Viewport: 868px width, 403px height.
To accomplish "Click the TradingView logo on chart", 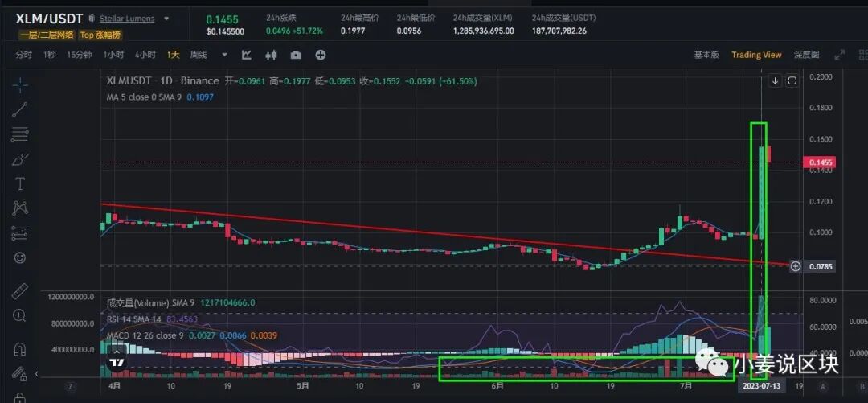I will 117,363.
